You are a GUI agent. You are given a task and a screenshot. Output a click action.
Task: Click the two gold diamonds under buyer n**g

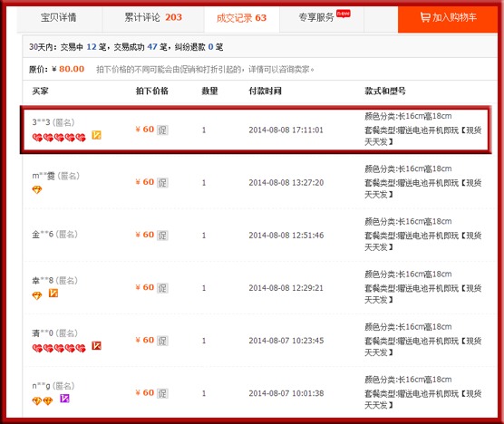(x=43, y=400)
